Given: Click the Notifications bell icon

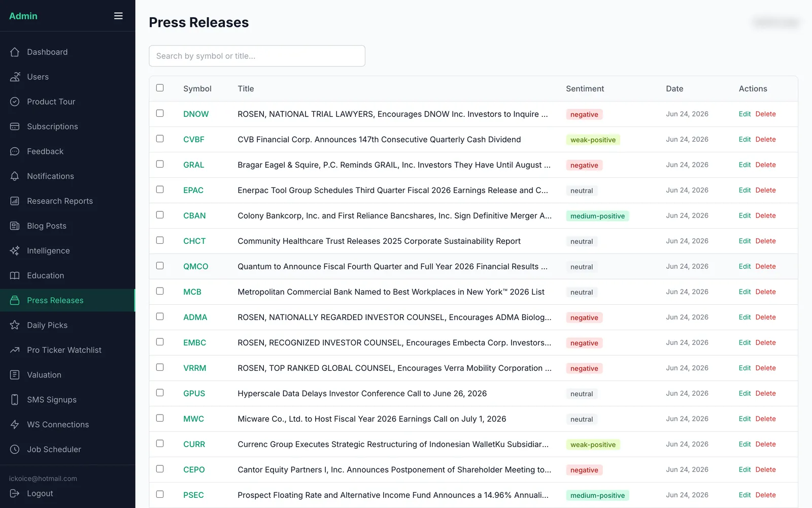Looking at the screenshot, I should pyautogui.click(x=15, y=176).
